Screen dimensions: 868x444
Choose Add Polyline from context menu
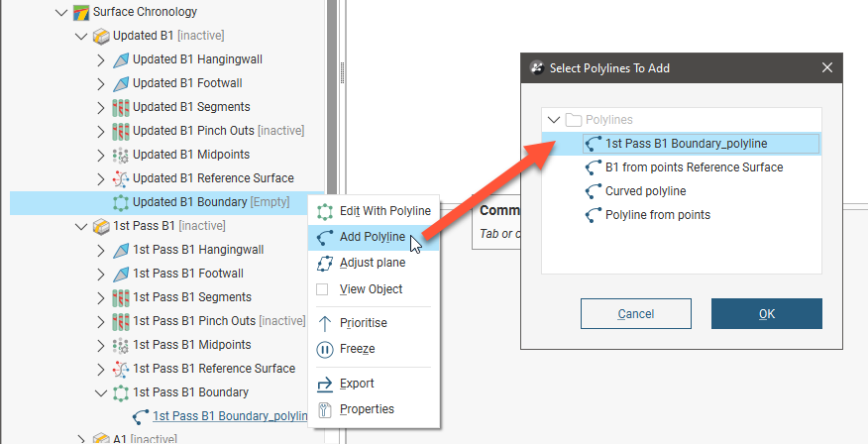(372, 237)
